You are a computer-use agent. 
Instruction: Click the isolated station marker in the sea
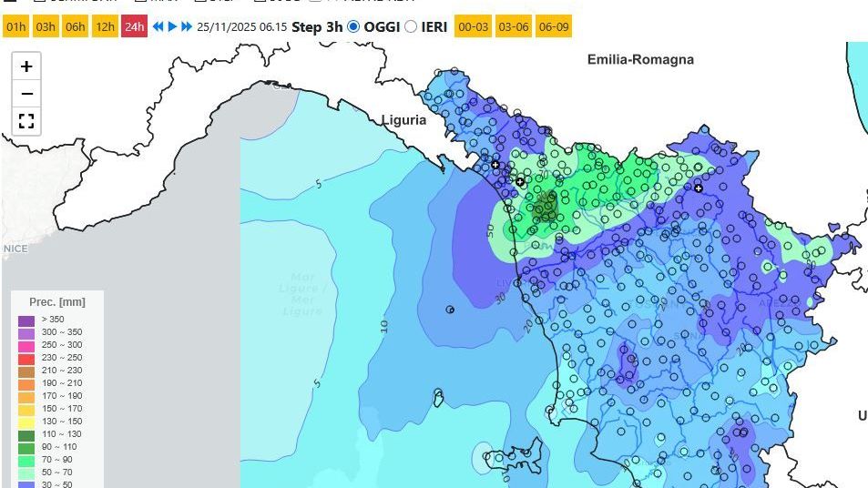point(450,310)
